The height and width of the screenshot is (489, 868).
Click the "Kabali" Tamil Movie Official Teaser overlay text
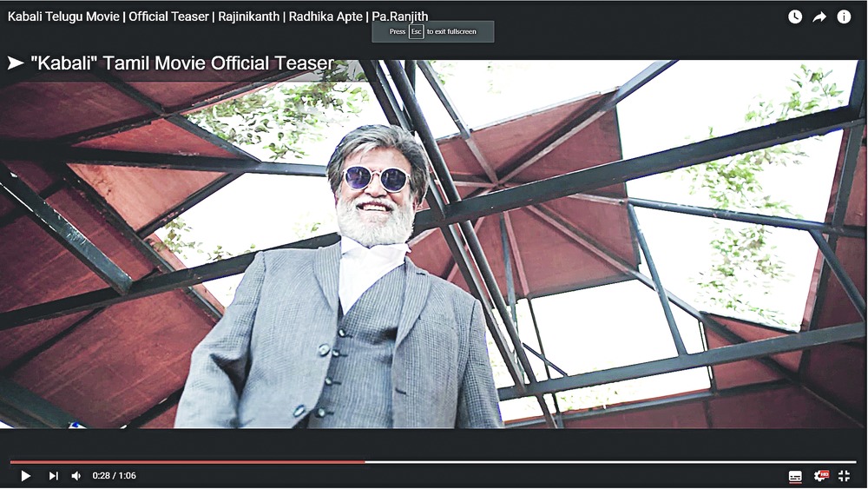tap(182, 63)
